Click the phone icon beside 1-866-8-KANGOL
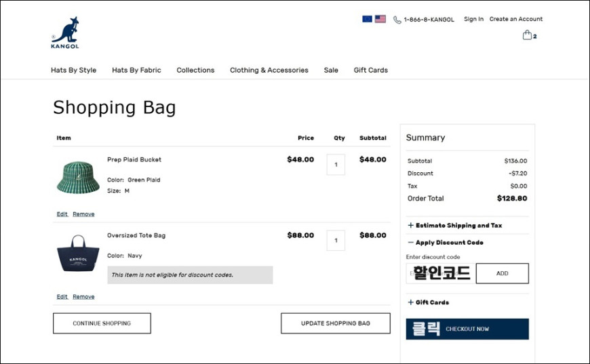Screen dimensions: 590x364 click(397, 20)
